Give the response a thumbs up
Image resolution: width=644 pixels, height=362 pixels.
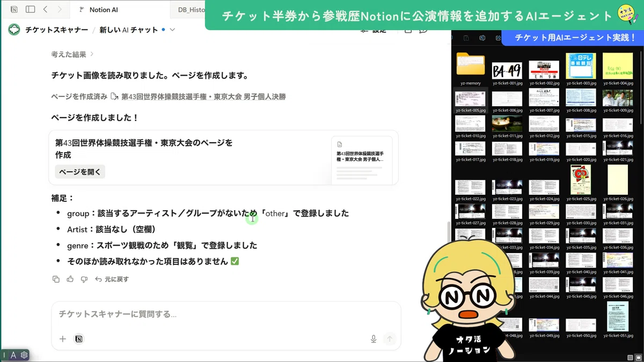point(70,279)
